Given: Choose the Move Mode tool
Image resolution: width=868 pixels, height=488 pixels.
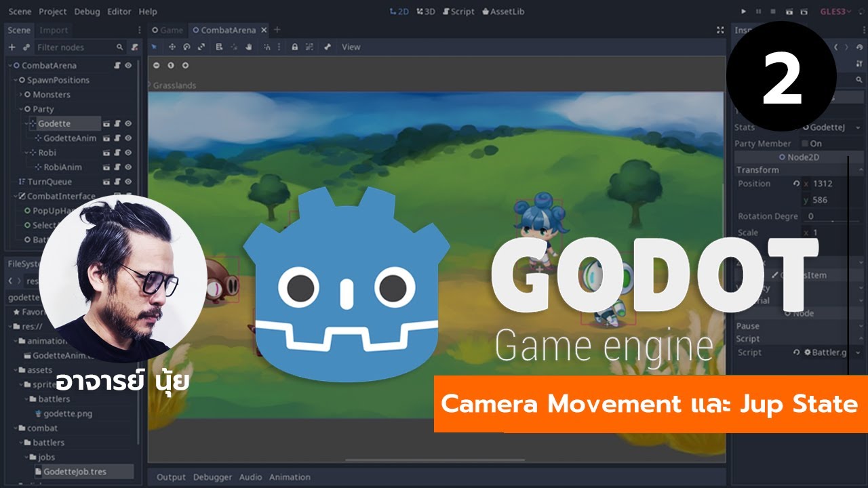Looking at the screenshot, I should click(x=172, y=47).
